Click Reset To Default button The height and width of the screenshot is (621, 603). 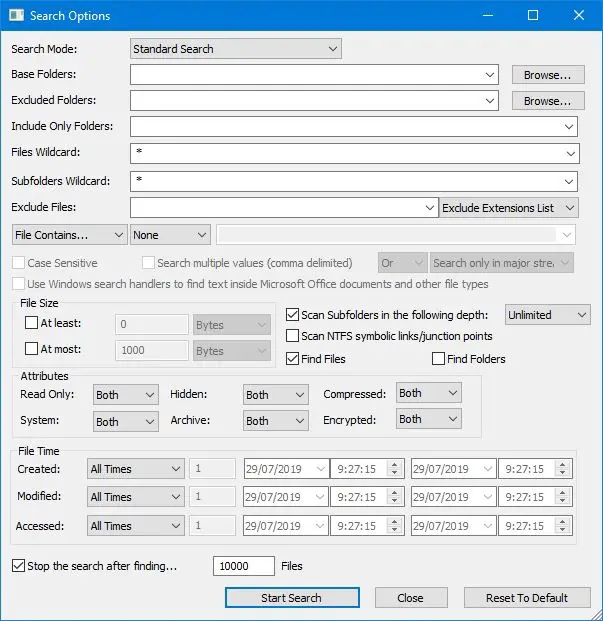point(527,598)
